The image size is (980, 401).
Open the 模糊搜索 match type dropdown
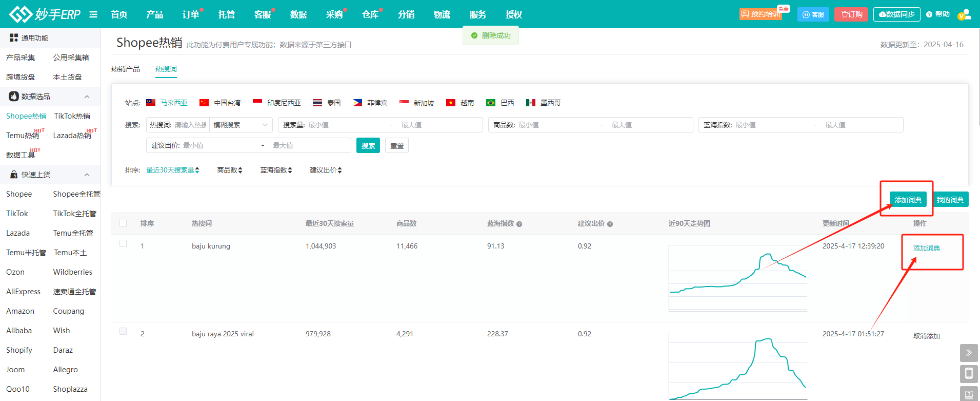(241, 125)
